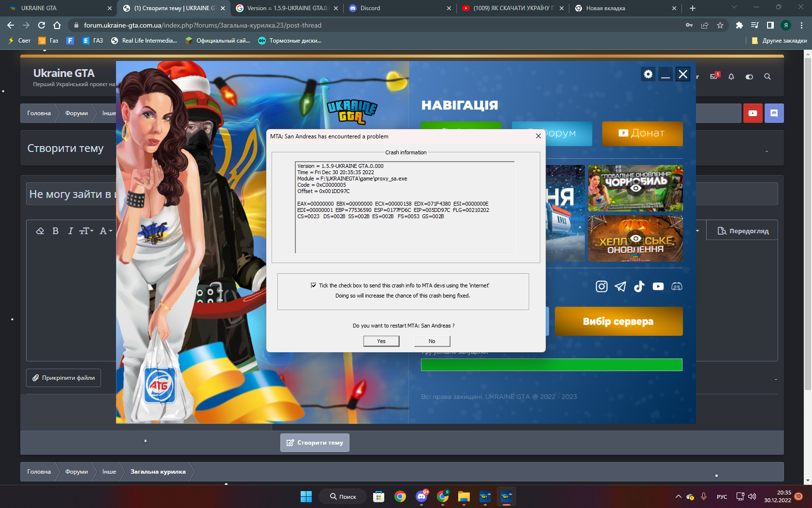Toggle the forum dark mode switch

(x=749, y=76)
